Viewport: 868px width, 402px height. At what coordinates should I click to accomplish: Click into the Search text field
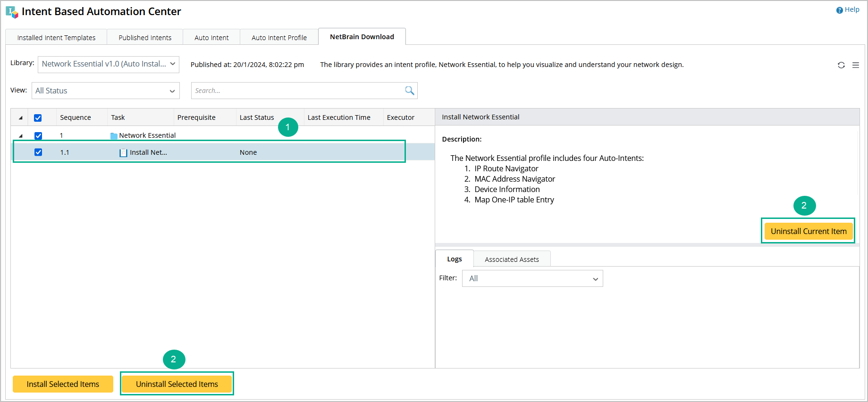click(297, 91)
